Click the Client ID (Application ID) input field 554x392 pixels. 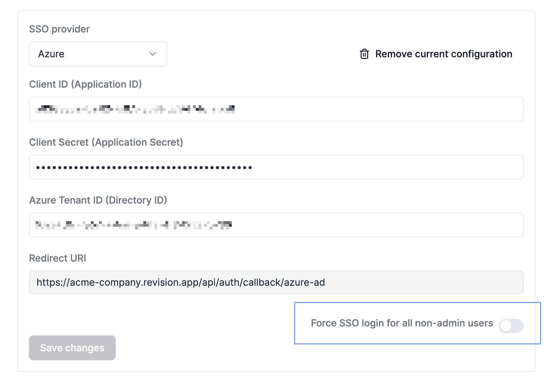click(276, 109)
